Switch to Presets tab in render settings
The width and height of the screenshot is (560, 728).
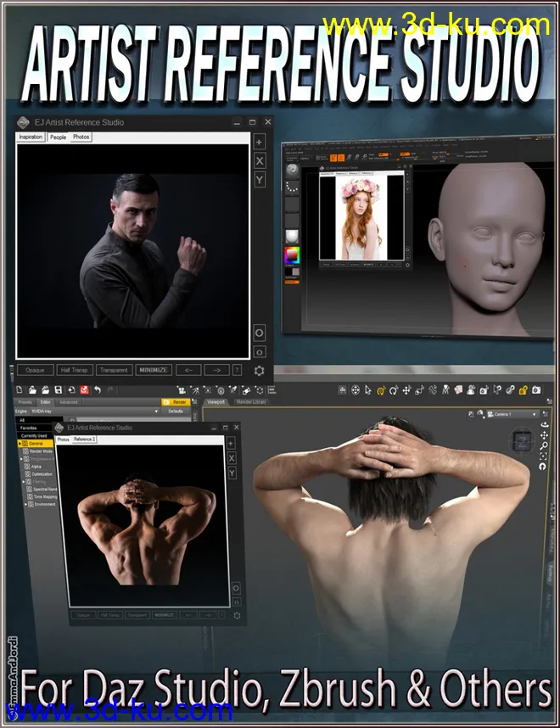coord(25,402)
